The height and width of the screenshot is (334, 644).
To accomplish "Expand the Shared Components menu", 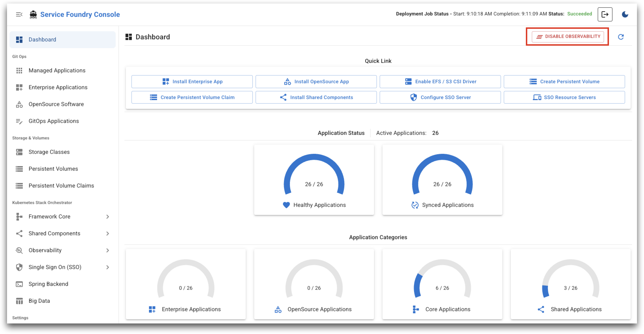I will pyautogui.click(x=108, y=233).
